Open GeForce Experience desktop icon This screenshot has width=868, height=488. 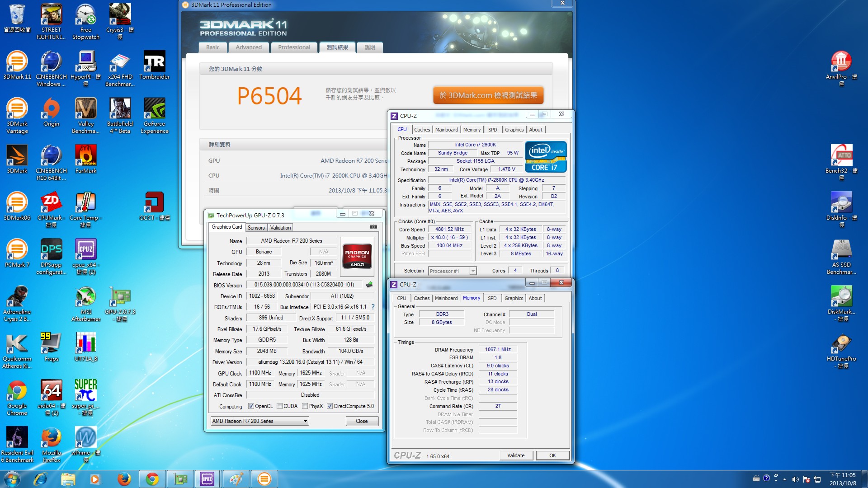pyautogui.click(x=154, y=116)
